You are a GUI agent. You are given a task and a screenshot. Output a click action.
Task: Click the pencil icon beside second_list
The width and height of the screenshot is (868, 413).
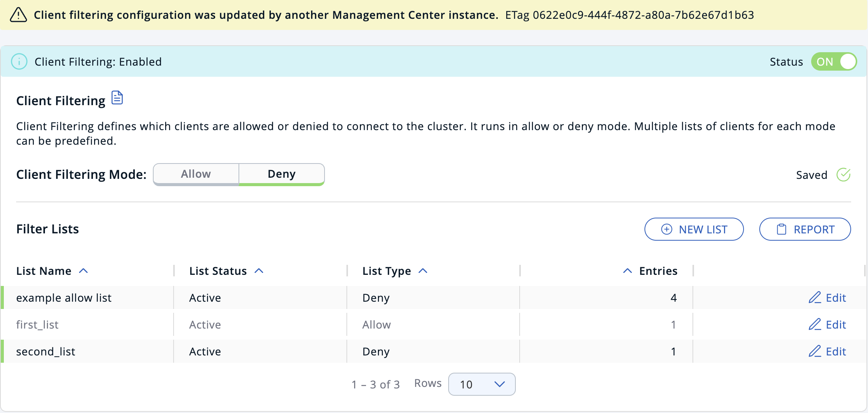(815, 351)
